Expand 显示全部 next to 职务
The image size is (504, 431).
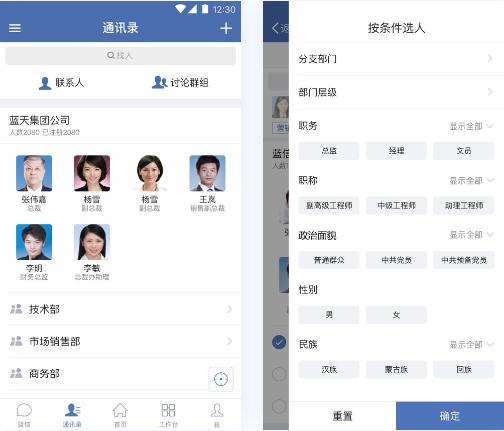471,126
